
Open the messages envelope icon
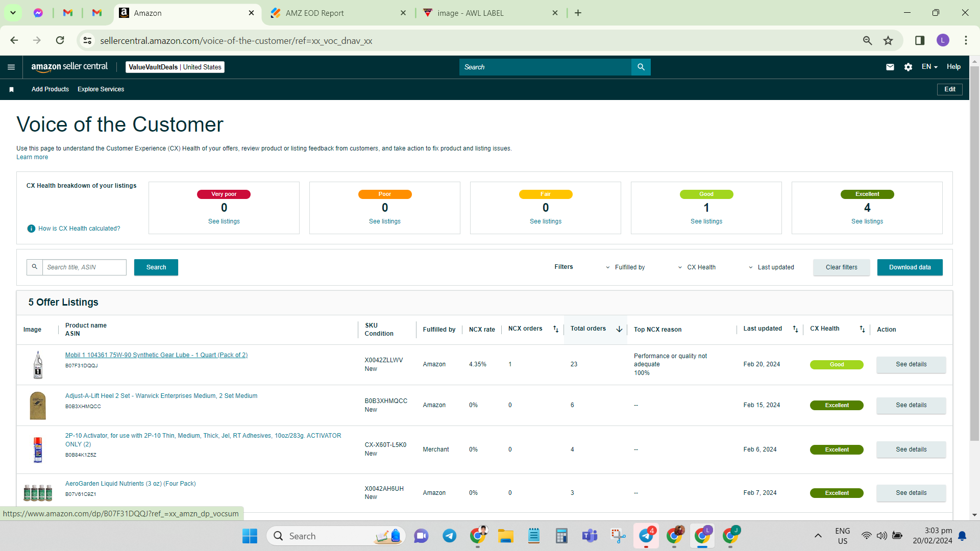coord(890,67)
